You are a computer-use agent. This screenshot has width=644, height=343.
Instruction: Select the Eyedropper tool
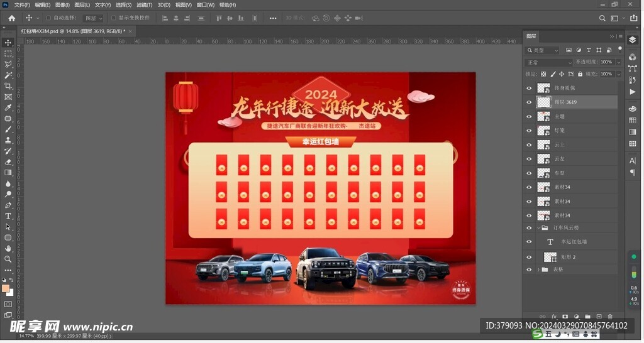8,107
